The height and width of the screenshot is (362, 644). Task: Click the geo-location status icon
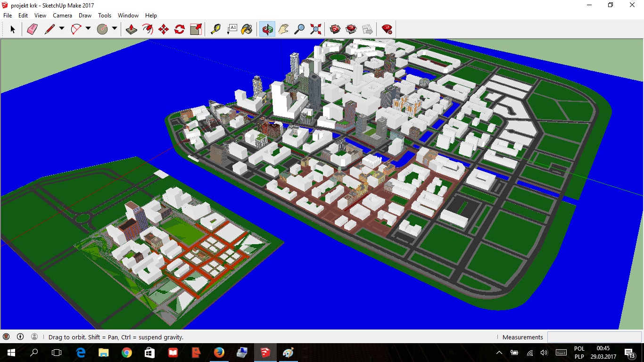point(6,337)
